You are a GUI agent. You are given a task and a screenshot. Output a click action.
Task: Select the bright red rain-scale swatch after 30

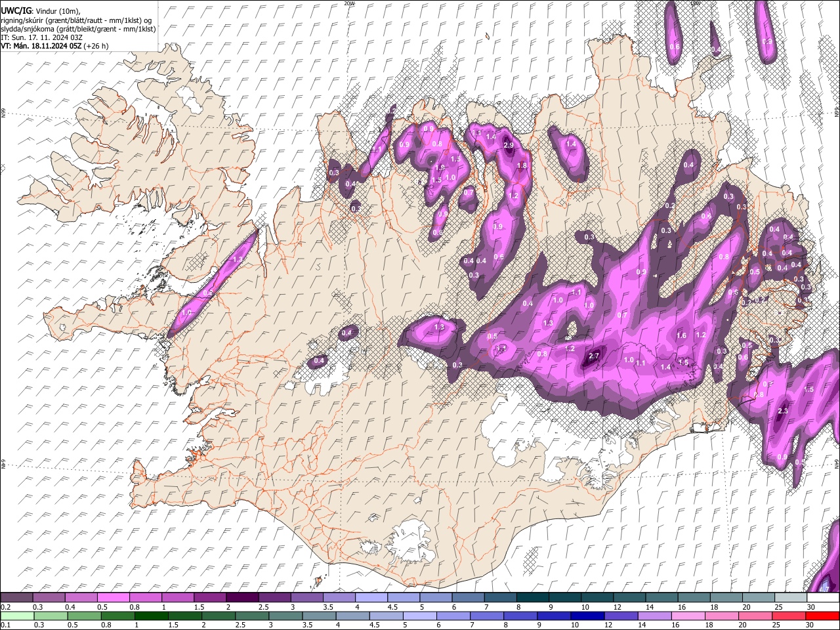pos(822,616)
